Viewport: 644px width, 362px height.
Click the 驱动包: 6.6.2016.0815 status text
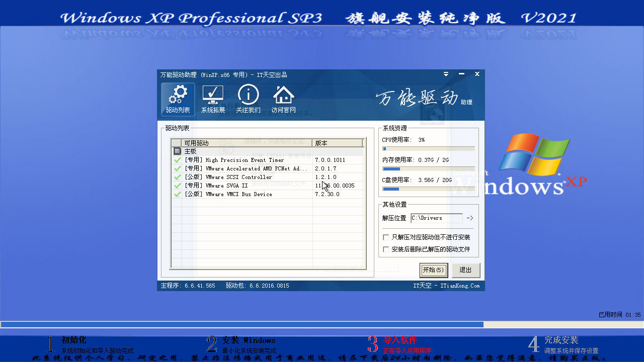[x=257, y=286]
